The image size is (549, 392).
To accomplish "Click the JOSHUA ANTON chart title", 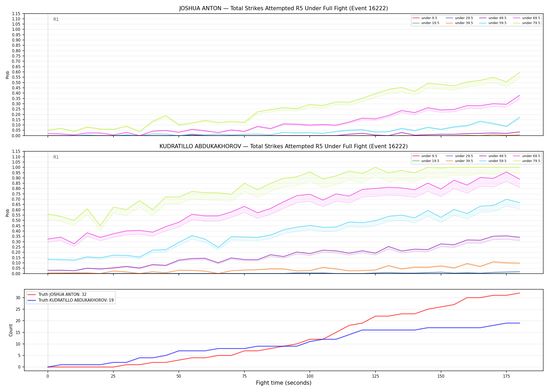I will point(283,8).
